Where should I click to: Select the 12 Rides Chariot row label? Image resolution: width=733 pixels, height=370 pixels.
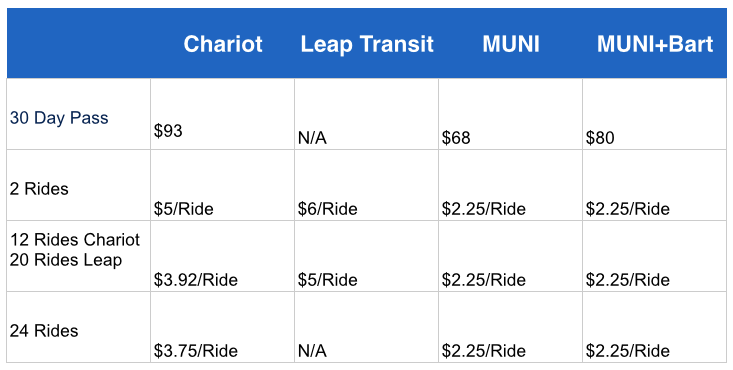(75, 240)
